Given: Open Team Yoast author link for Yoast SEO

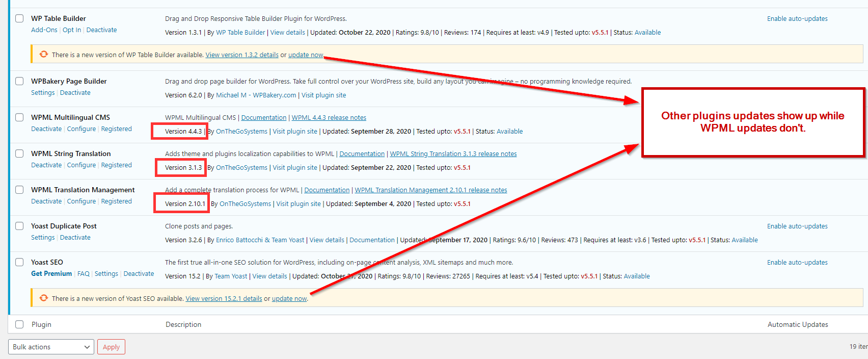Looking at the screenshot, I should pos(231,276).
